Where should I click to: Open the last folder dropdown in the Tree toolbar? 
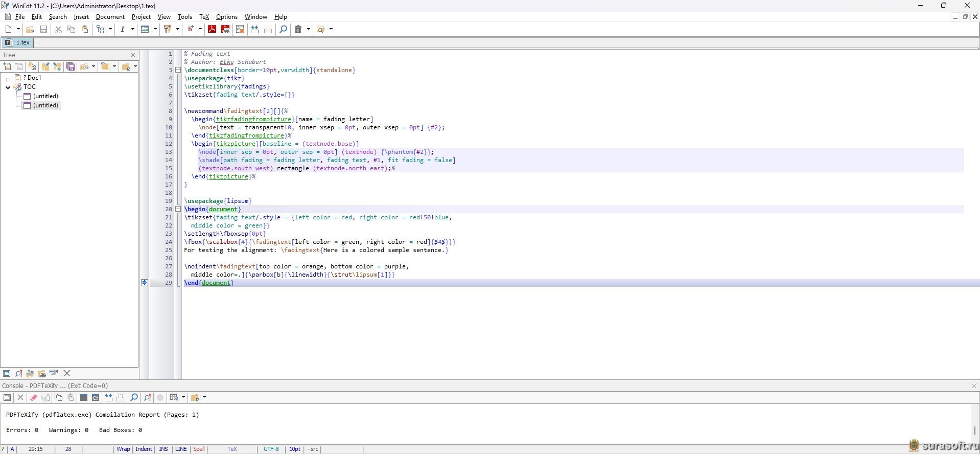click(x=136, y=66)
